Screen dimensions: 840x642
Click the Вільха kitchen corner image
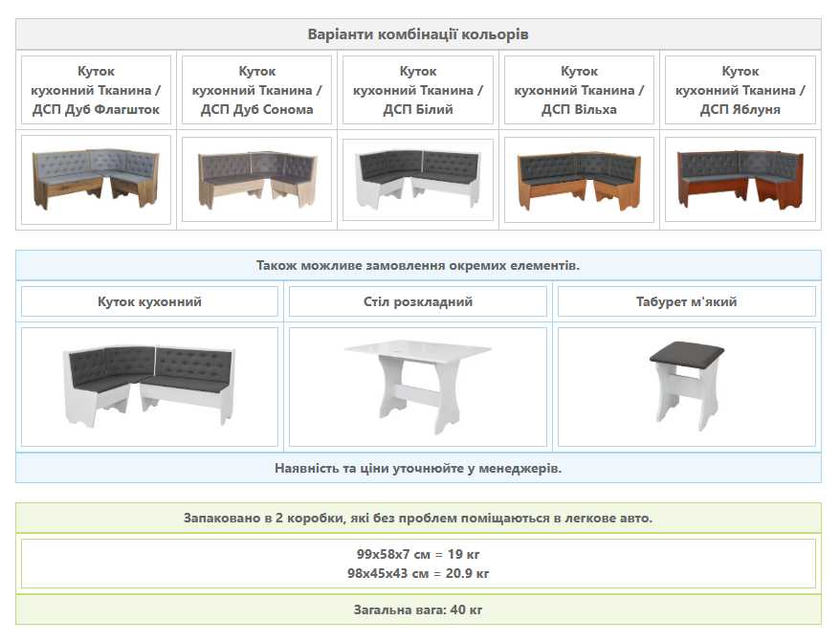click(579, 179)
